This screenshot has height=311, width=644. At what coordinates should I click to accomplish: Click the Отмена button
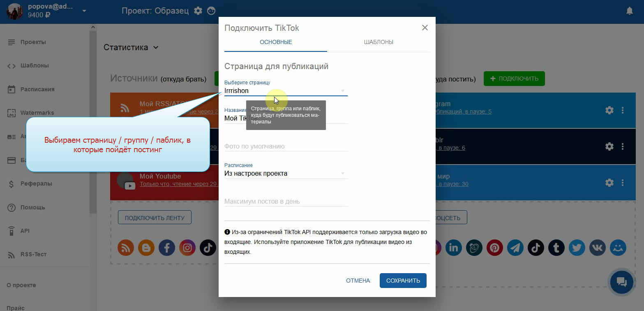click(x=358, y=281)
